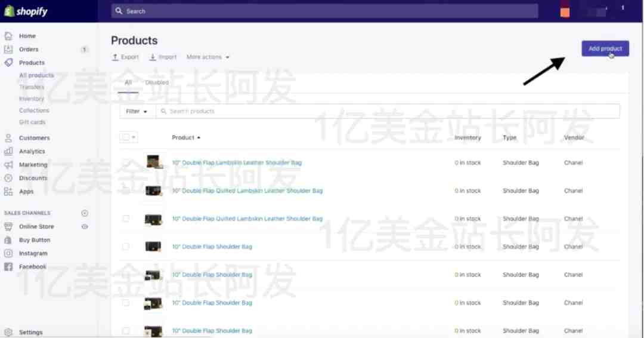Click the Orders count badge
This screenshot has width=644, height=338.
(84, 50)
